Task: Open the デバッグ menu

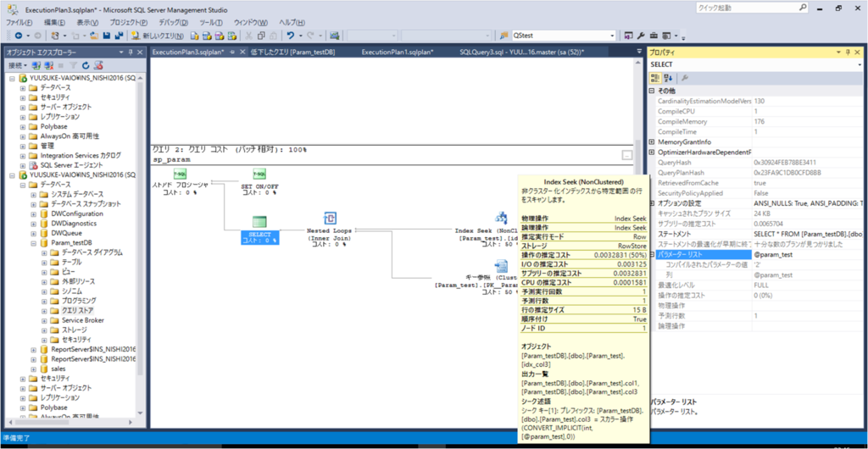Action: 173,22
